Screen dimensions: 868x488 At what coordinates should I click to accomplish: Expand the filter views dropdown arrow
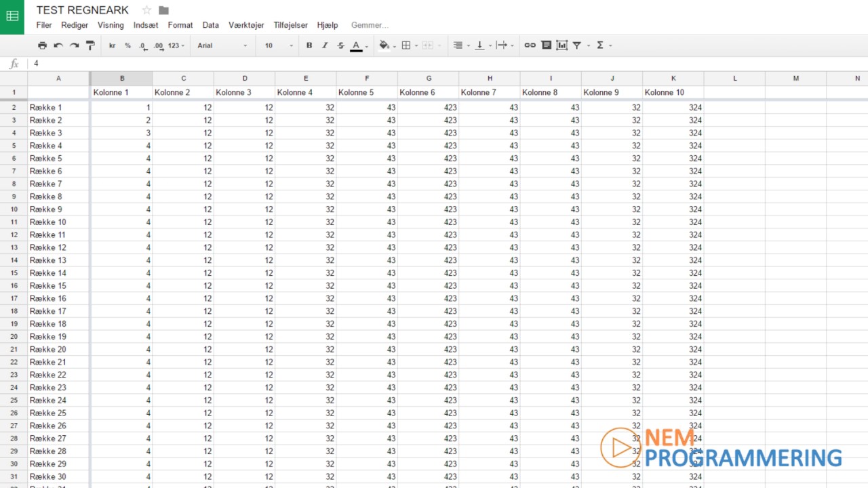coord(588,46)
